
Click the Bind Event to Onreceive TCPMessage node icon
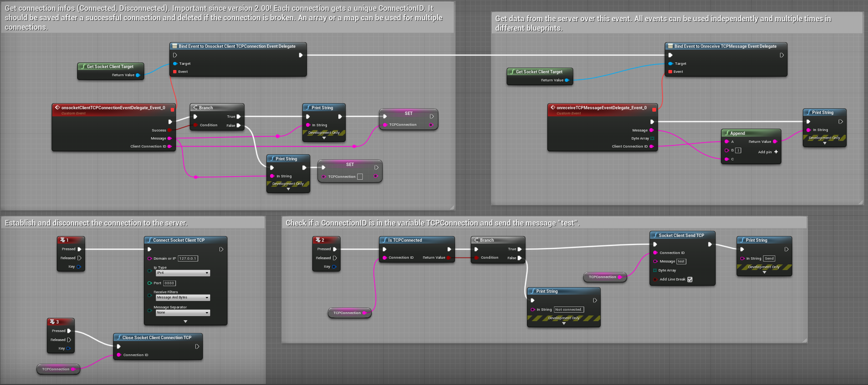[x=670, y=46]
